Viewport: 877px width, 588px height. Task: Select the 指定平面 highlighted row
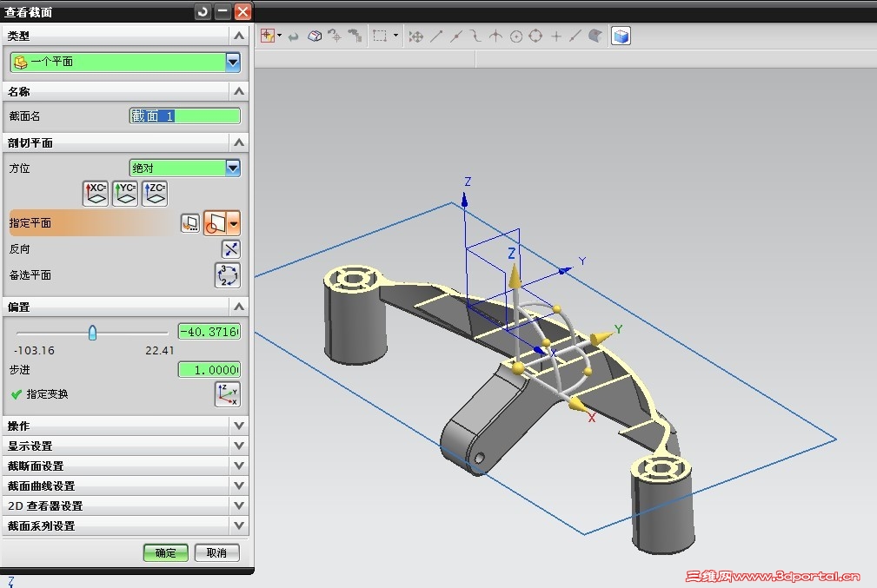click(x=126, y=223)
